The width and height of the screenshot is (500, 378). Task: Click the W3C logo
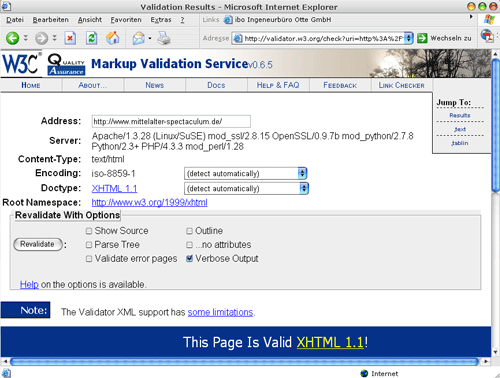pyautogui.click(x=21, y=63)
